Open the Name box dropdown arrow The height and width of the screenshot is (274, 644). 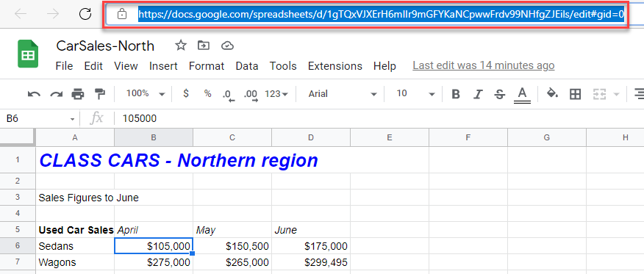click(x=72, y=119)
